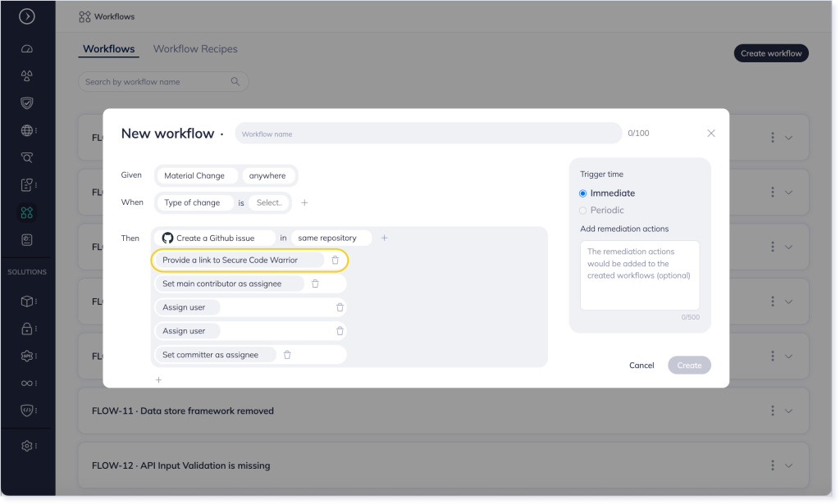840x504 pixels.
Task: Select the Periodic trigger time
Action: point(583,211)
